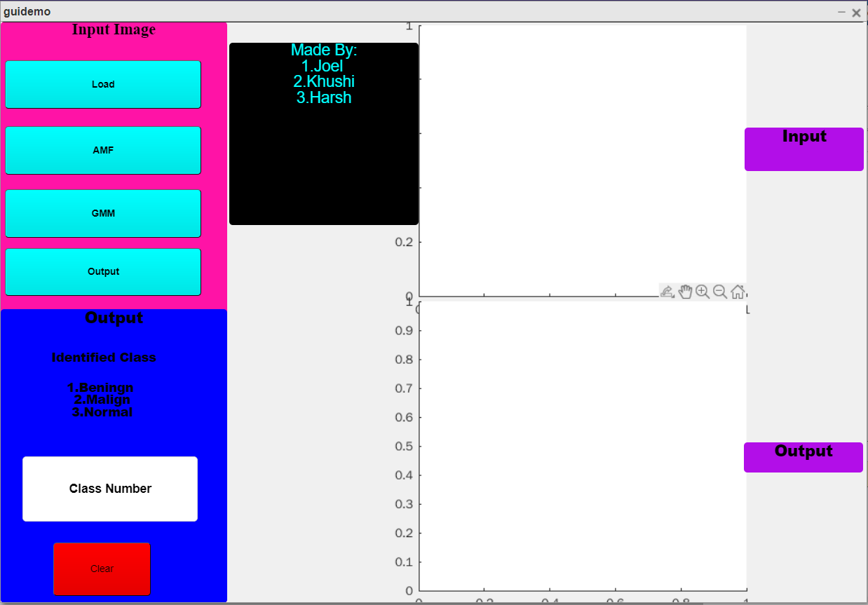
Task: Start GMM segmentation
Action: pos(103,213)
